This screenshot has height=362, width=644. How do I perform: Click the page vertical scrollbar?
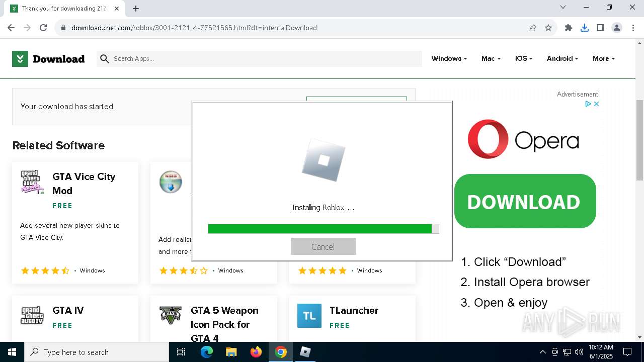tap(639, 140)
